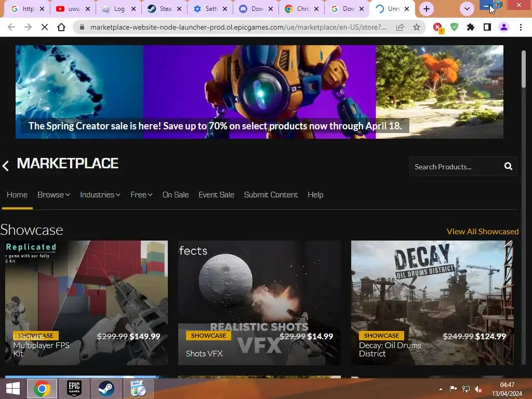532x399 pixels.
Task: Click the URL address bar
Action: click(x=238, y=27)
